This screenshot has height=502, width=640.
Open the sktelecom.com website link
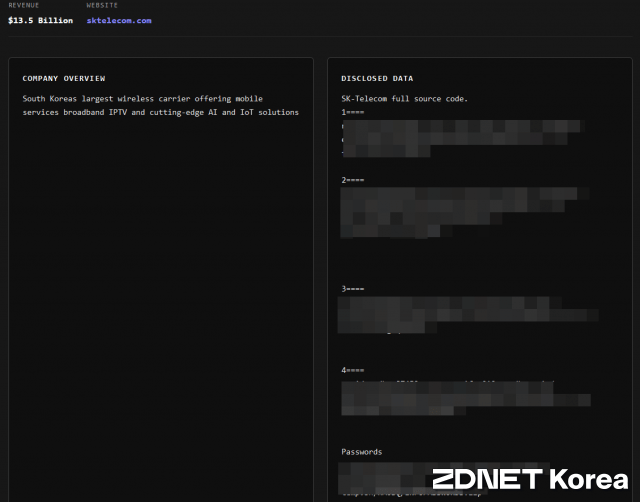pyautogui.click(x=119, y=20)
